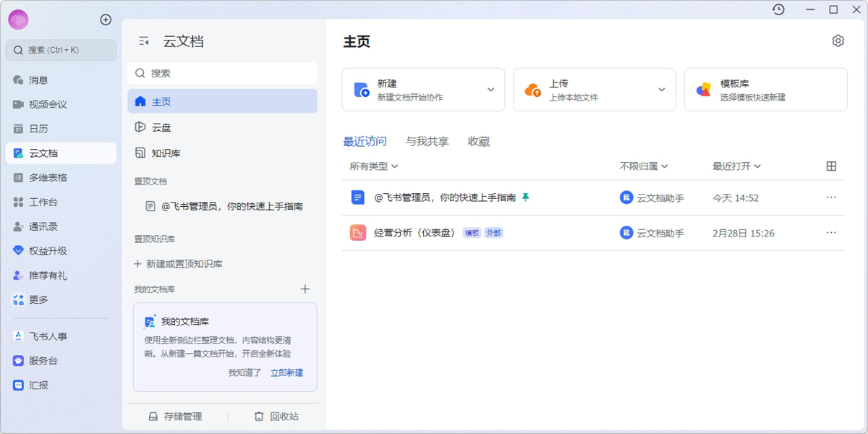
Task: Go to 知识库 wiki
Action: coord(222,153)
